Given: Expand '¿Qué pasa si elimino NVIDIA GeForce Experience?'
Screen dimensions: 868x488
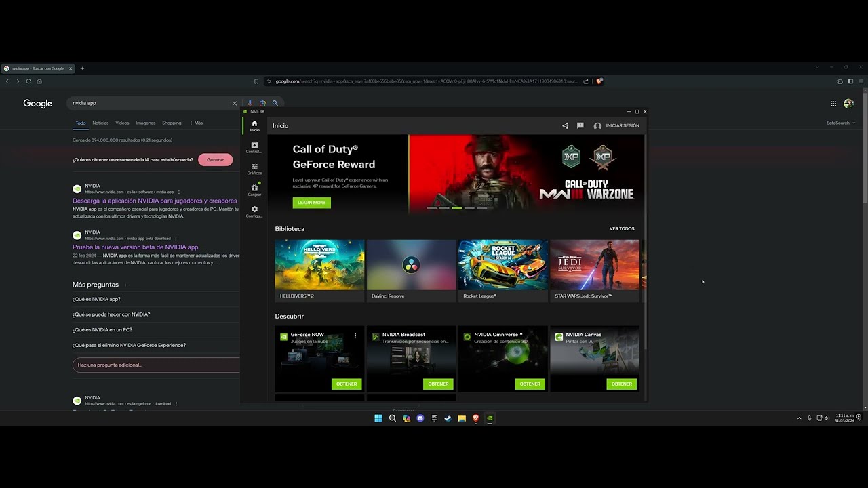Looking at the screenshot, I should click(156, 345).
